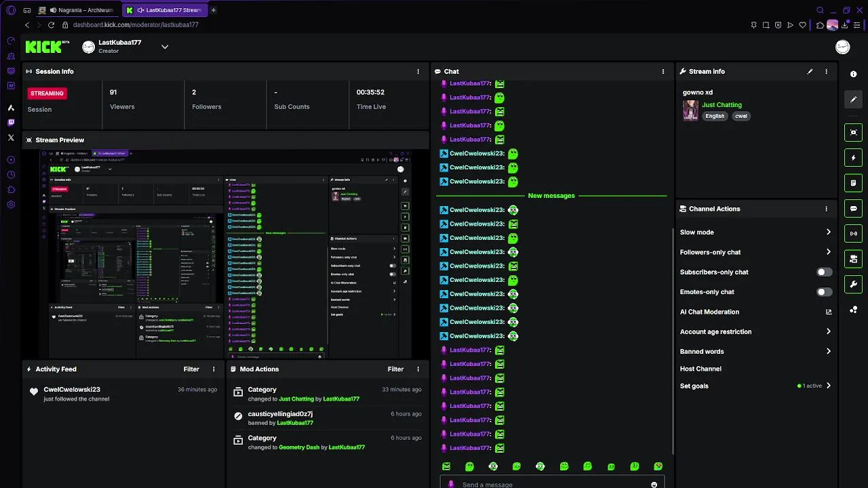Open Filter in Mod Actions panel
868x488 pixels.
pos(395,369)
